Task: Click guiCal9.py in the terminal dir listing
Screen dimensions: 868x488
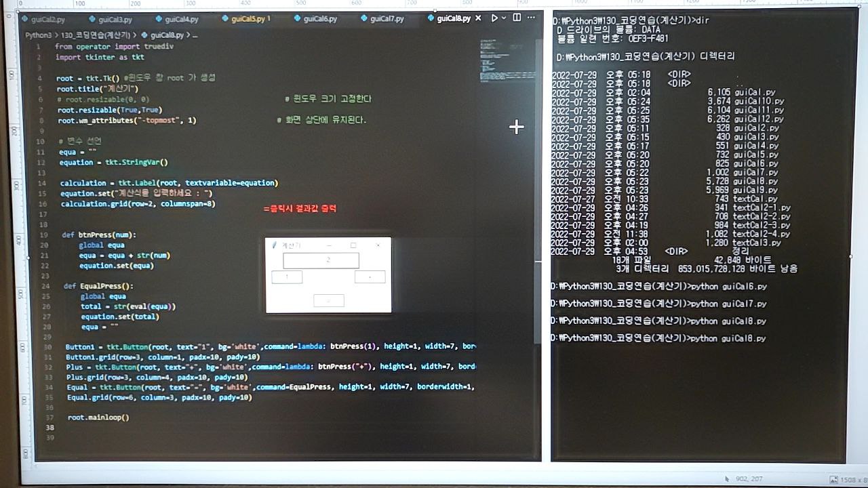Action: (x=756, y=190)
